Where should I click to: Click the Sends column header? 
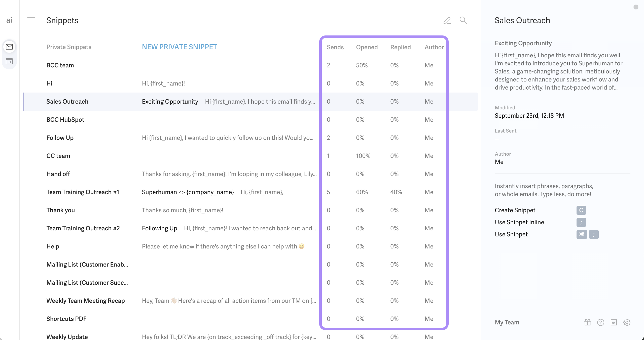(335, 47)
